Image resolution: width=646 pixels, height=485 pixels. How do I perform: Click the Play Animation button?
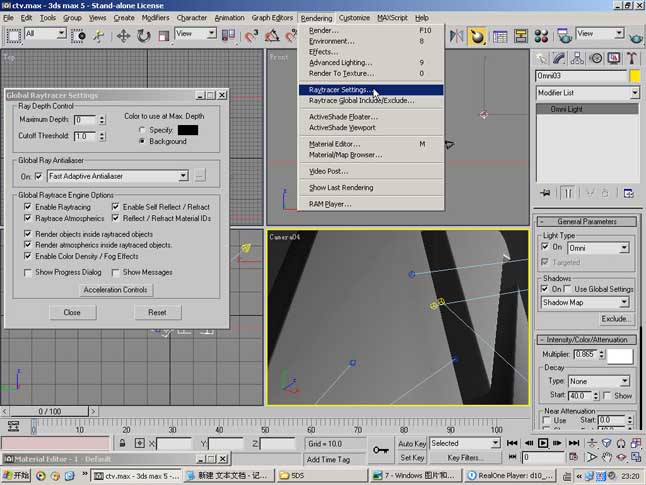543,443
